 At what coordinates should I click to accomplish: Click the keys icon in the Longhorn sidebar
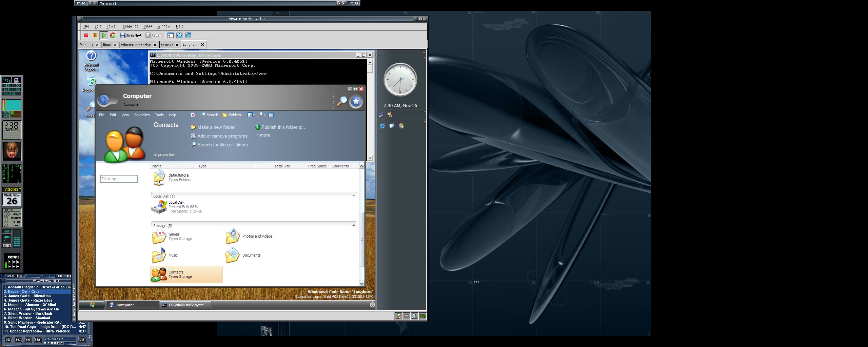click(390, 115)
